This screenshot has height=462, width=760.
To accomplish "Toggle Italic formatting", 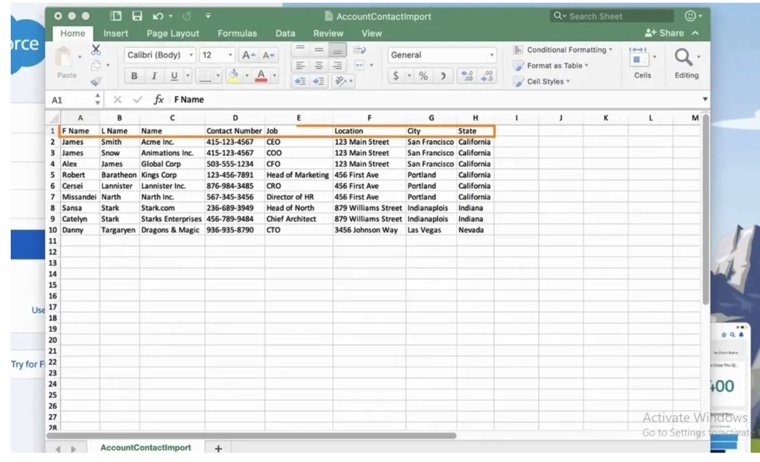I will coord(154,76).
